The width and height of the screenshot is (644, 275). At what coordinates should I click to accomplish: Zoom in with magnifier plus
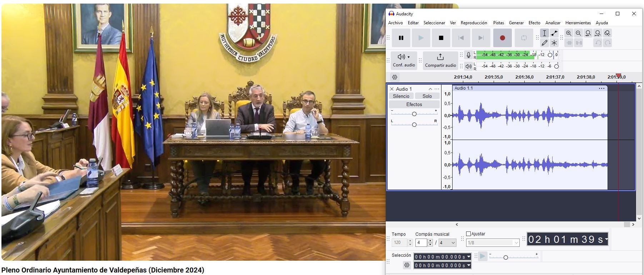(x=569, y=33)
